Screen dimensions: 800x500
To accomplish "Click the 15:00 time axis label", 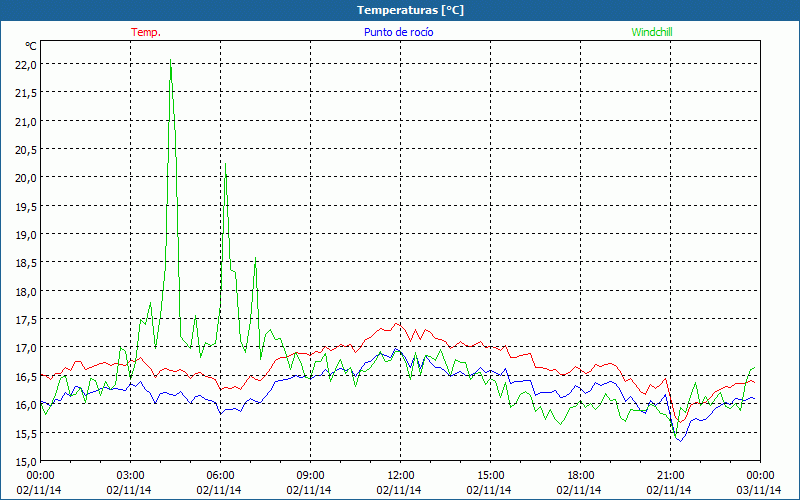I will click(490, 476).
